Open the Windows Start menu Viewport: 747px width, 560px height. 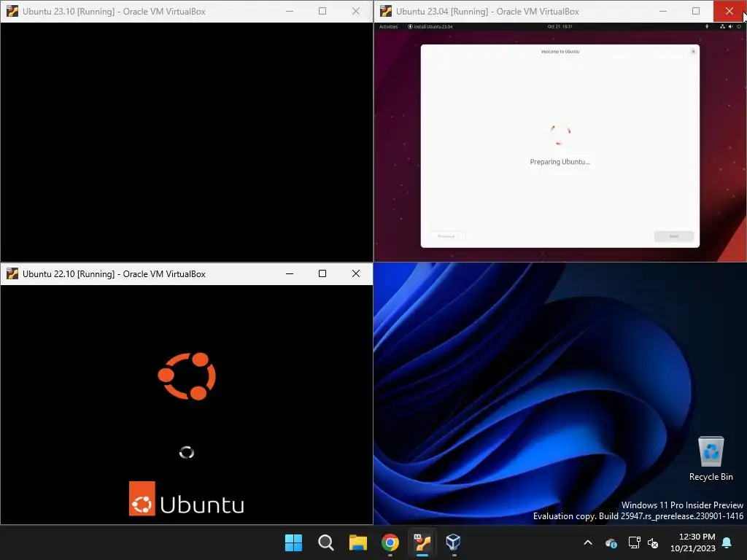click(293, 542)
